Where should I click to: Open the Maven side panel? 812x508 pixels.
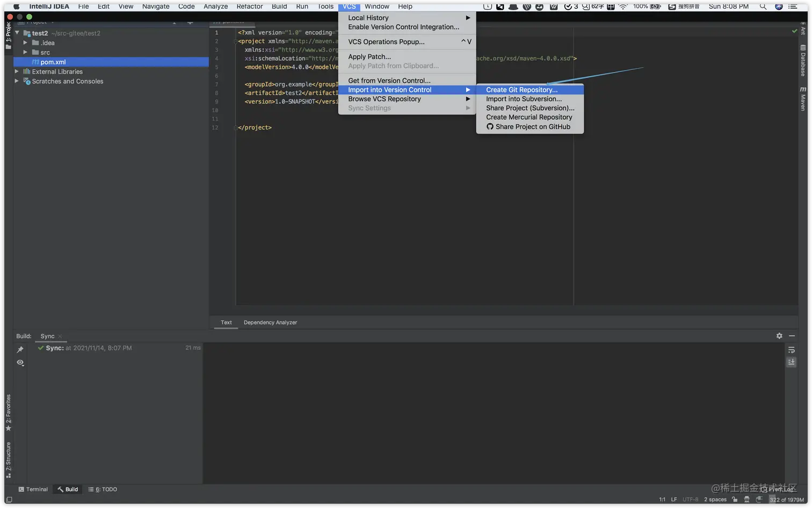click(803, 99)
